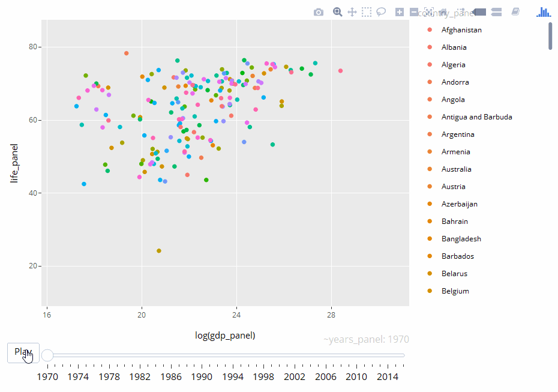Activate the Zoom tool in the modebar
Screen dimensions: 558x392
[x=338, y=11]
